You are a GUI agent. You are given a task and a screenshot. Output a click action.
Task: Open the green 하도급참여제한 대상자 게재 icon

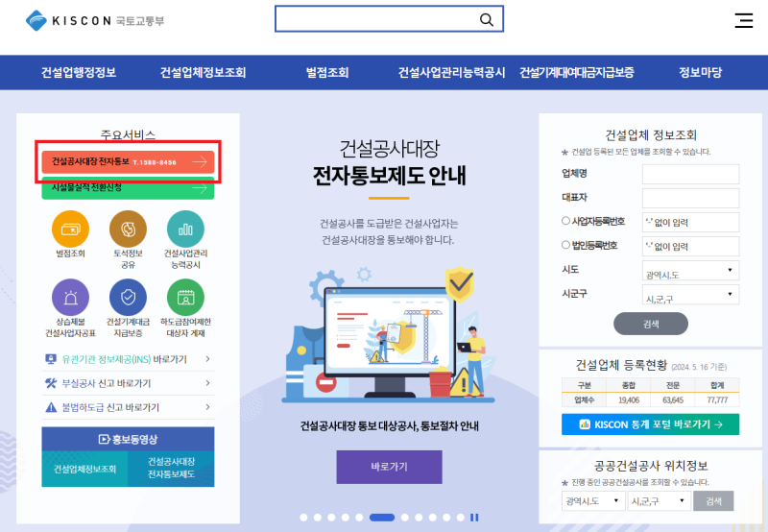185,298
